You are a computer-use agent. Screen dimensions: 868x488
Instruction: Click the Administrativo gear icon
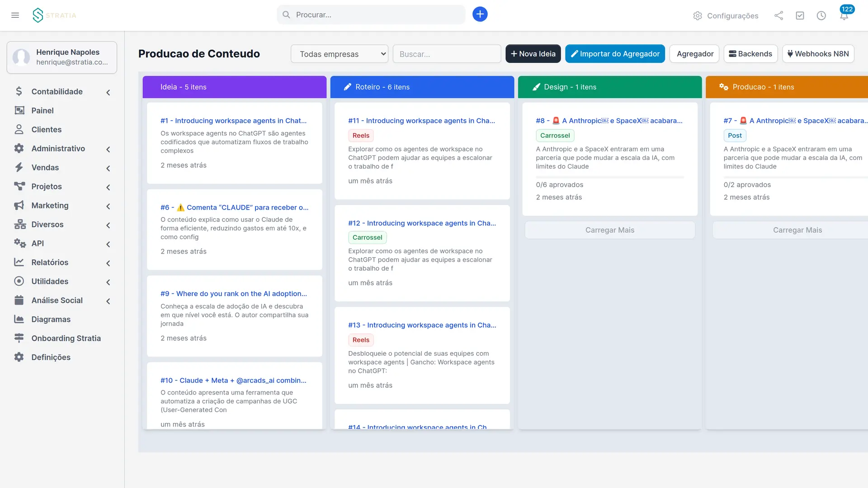pos(19,149)
